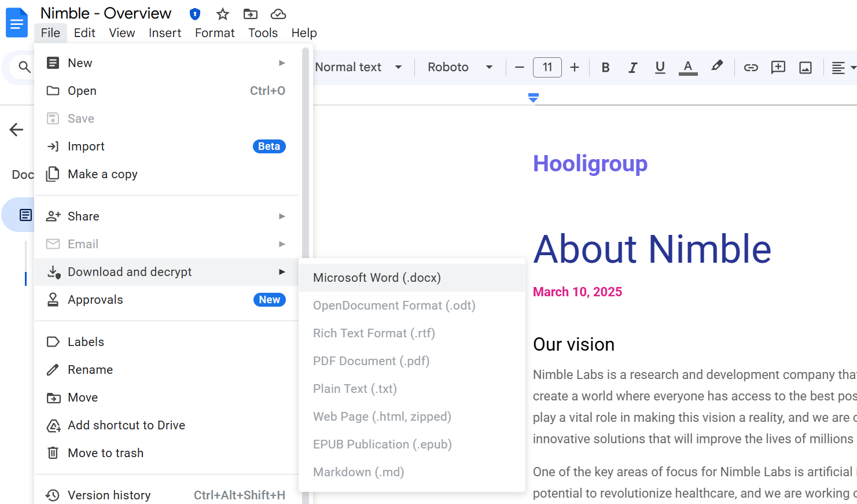The image size is (857, 504).
Task: Choose Open from File menu
Action: [x=167, y=91]
